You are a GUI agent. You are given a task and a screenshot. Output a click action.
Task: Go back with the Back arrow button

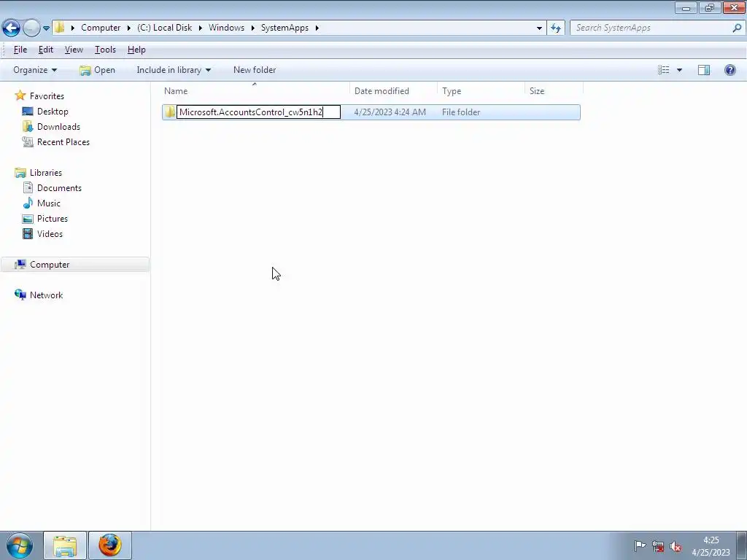point(12,28)
